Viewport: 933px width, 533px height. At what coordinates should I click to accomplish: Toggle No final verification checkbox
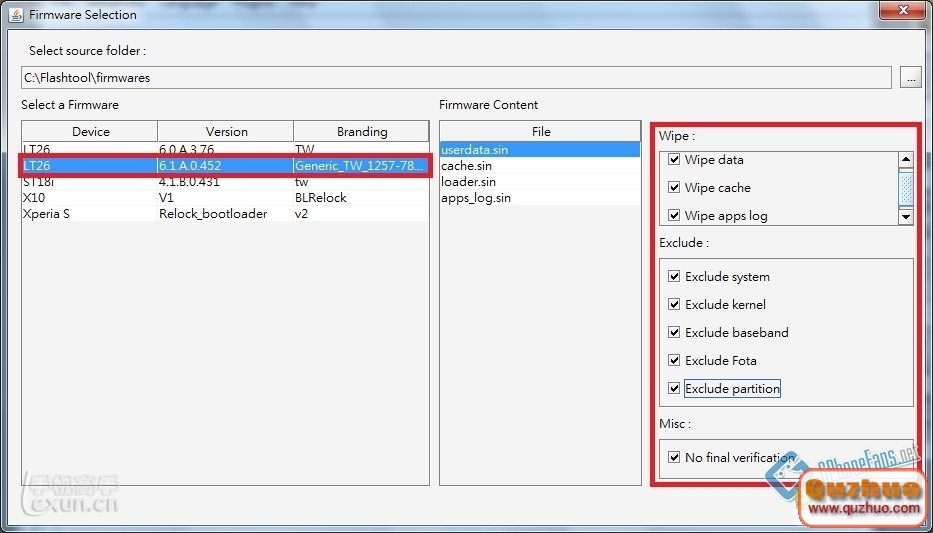pyautogui.click(x=674, y=457)
